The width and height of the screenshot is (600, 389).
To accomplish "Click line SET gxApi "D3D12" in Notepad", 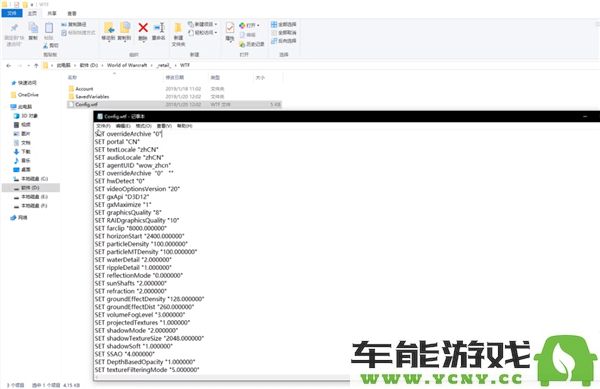I will click(122, 197).
